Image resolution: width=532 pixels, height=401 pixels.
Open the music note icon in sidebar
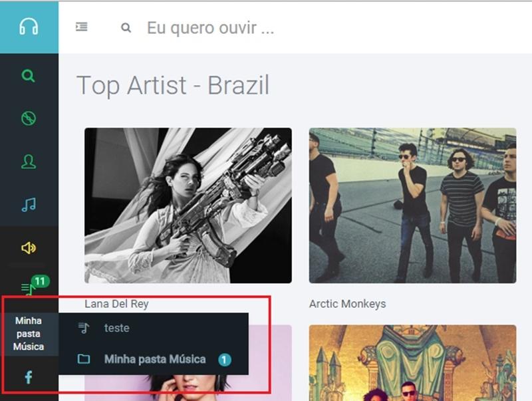(x=29, y=205)
